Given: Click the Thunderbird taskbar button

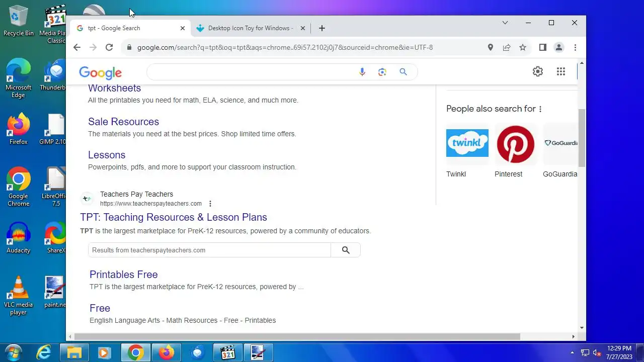Looking at the screenshot, I should (197, 353).
